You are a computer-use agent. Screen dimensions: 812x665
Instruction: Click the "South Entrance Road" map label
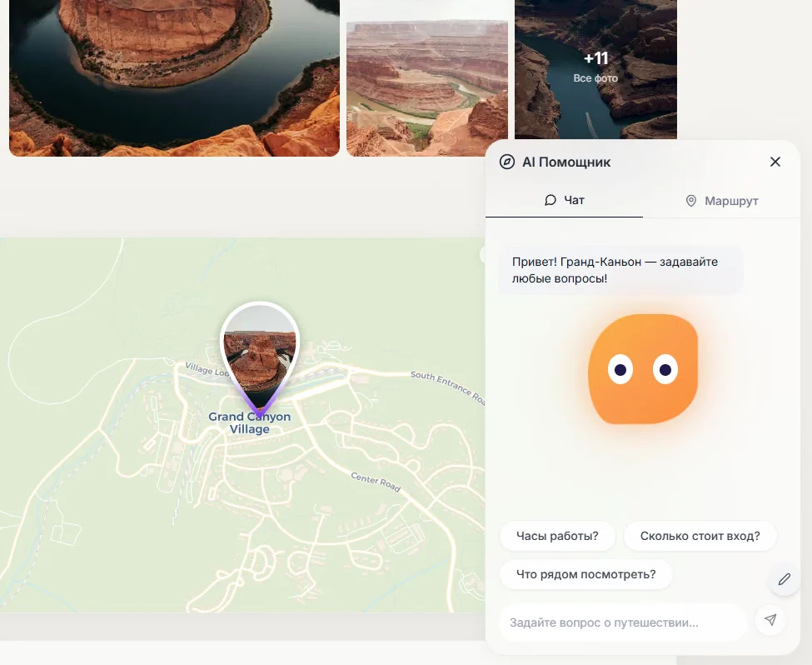pos(448,387)
